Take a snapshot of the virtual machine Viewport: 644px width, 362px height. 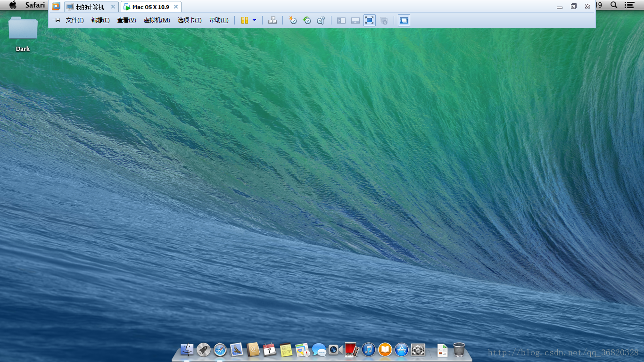click(293, 20)
